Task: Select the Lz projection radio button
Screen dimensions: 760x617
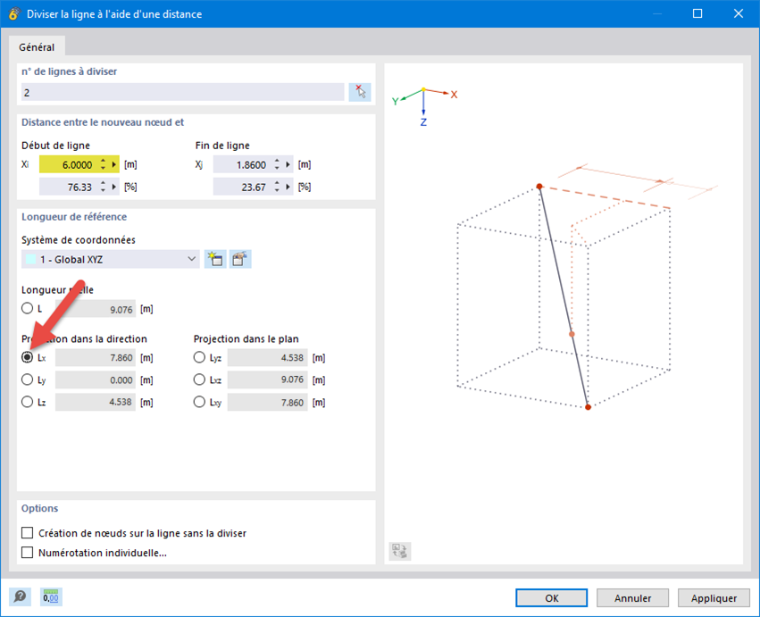Action: tap(27, 402)
